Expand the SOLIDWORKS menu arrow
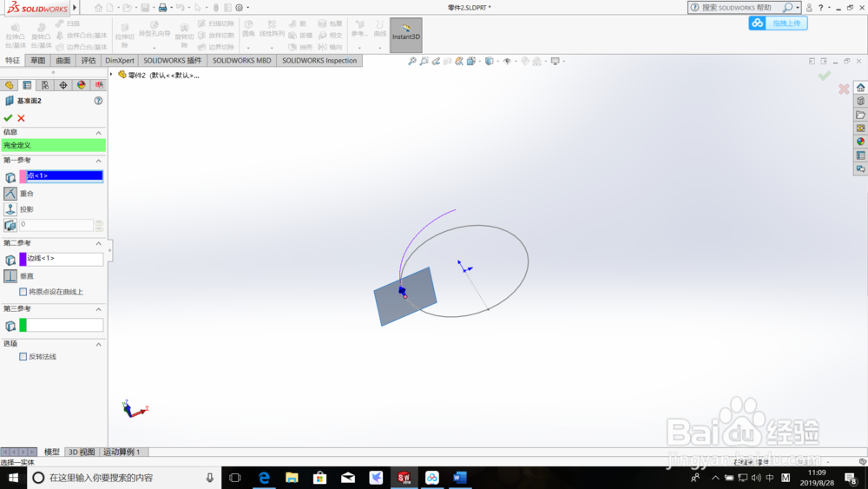This screenshot has height=489, width=868. point(75,8)
